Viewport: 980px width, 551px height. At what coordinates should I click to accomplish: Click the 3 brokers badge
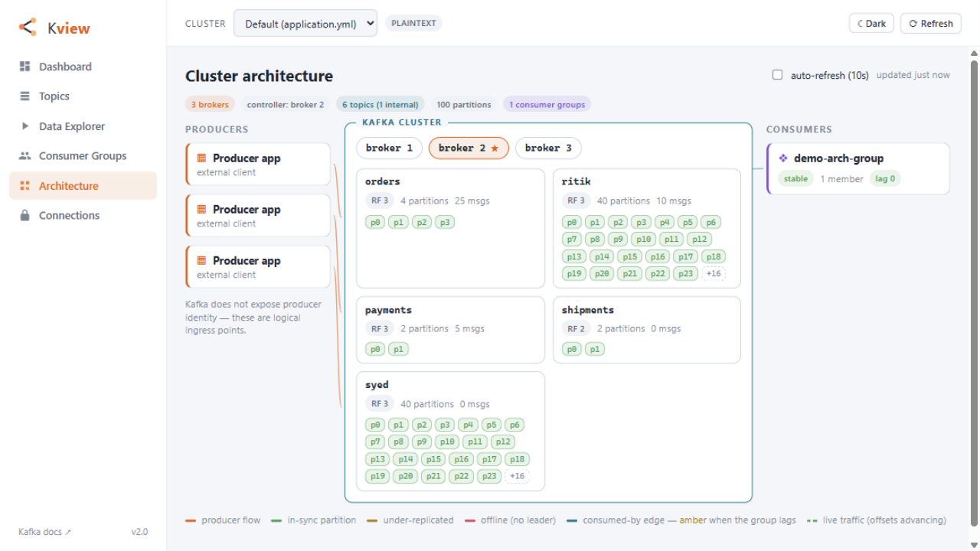(x=210, y=105)
